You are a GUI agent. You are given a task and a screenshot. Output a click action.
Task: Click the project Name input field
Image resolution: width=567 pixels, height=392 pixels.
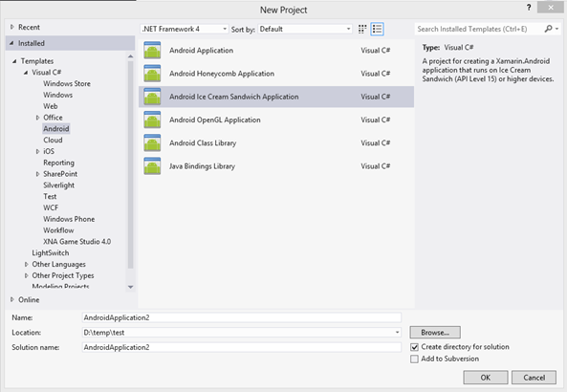[x=242, y=317]
